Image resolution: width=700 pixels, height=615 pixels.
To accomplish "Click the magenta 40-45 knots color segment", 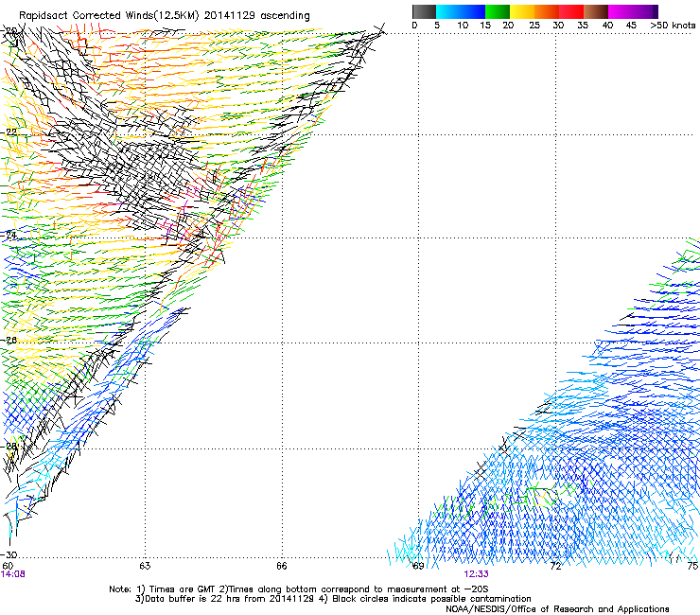I will 621,11.
